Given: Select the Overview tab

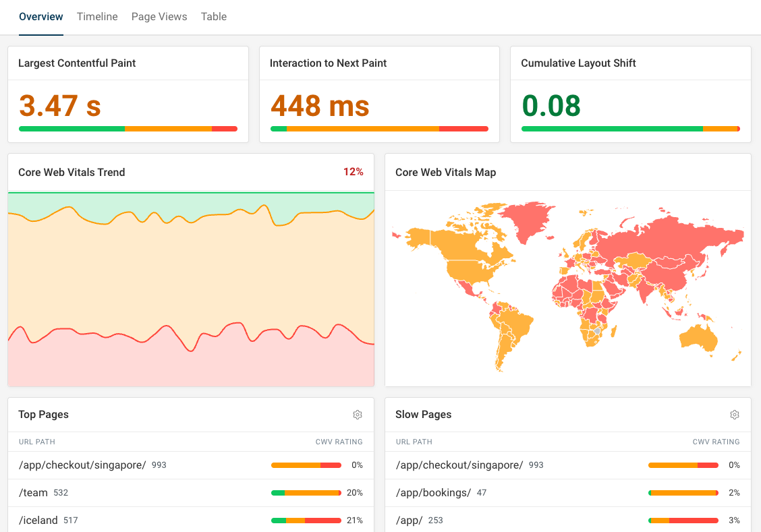Looking at the screenshot, I should [x=40, y=16].
